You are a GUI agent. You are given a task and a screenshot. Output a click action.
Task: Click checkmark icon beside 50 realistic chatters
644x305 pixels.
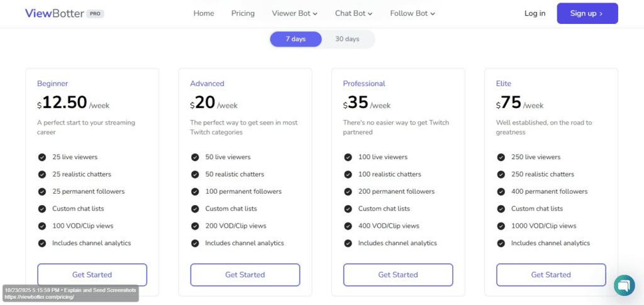click(x=195, y=174)
